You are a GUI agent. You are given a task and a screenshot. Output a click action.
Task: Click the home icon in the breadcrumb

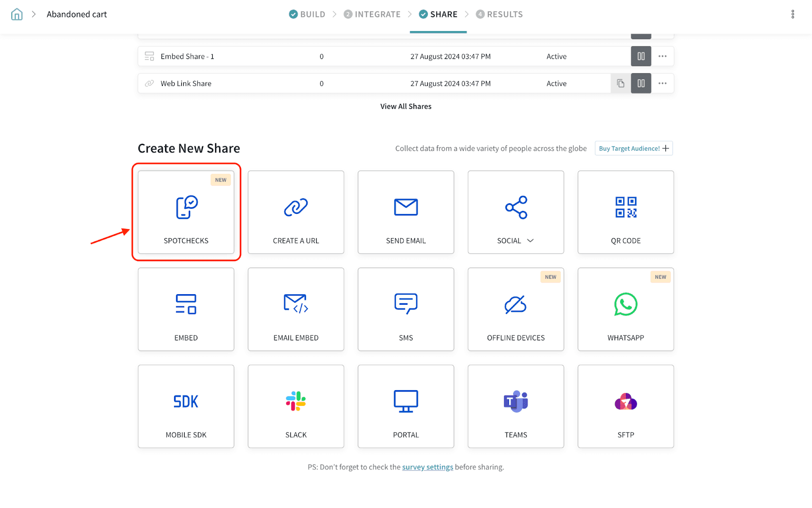[17, 14]
